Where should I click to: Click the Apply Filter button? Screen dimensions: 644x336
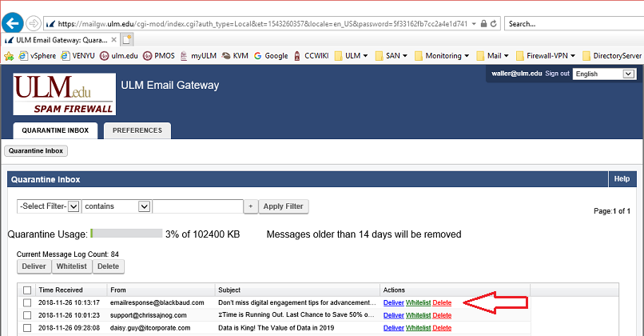click(284, 206)
